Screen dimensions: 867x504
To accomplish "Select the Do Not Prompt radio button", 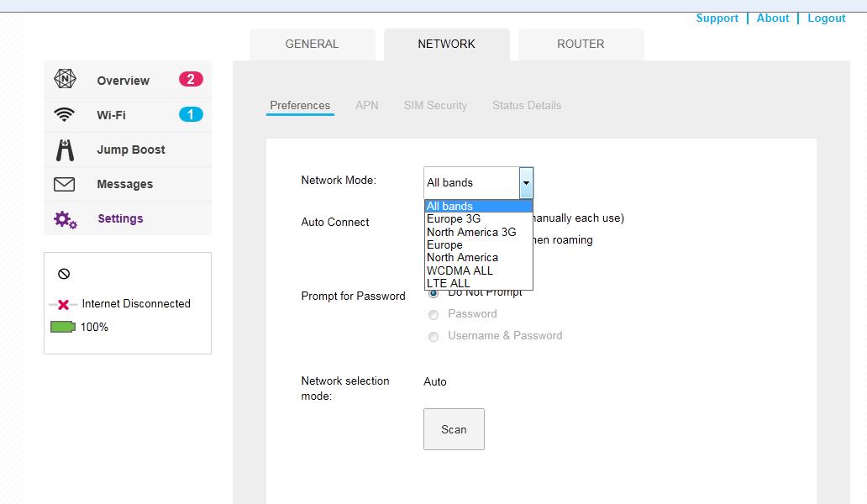I will (x=433, y=293).
